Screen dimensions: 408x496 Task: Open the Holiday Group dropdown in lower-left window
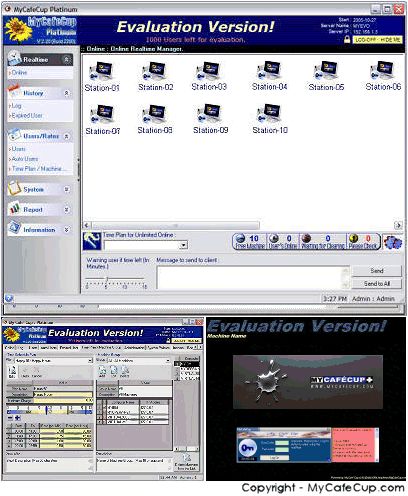[168, 361]
